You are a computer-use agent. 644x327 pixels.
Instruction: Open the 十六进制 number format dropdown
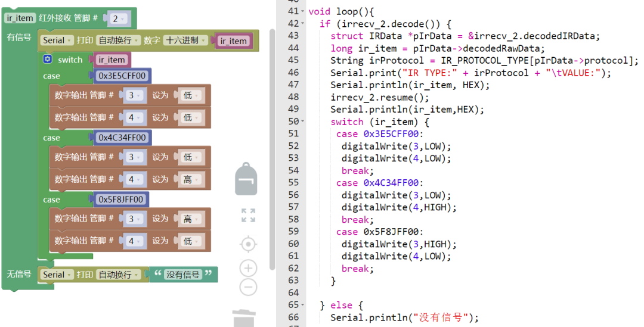pyautogui.click(x=185, y=41)
